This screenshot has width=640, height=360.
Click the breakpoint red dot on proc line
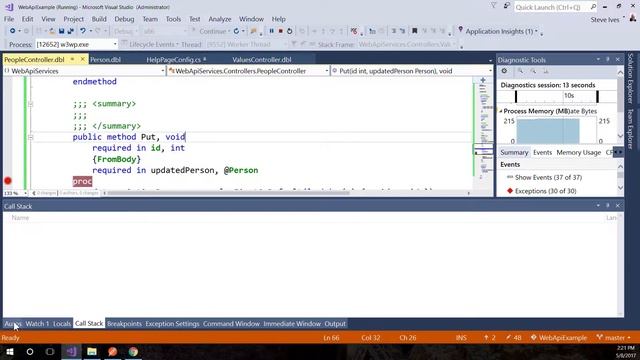pyautogui.click(x=8, y=181)
